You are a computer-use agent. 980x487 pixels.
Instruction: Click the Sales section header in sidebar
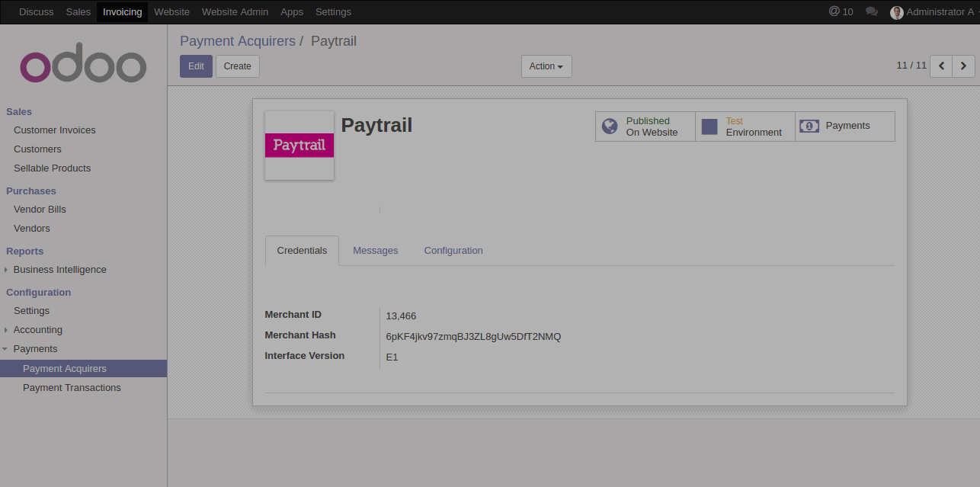tap(19, 112)
